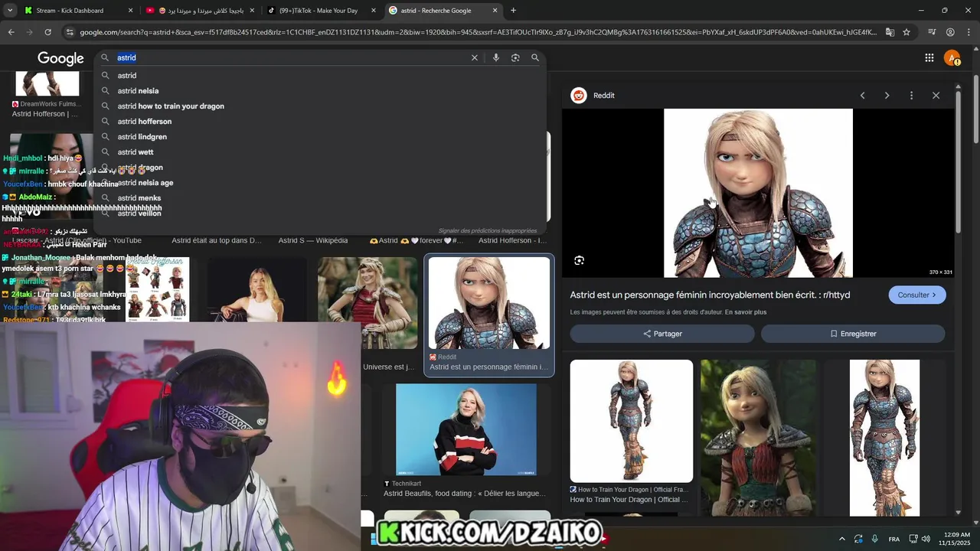Image resolution: width=980 pixels, height=551 pixels.
Task: Share the image using Partager
Action: click(x=662, y=334)
